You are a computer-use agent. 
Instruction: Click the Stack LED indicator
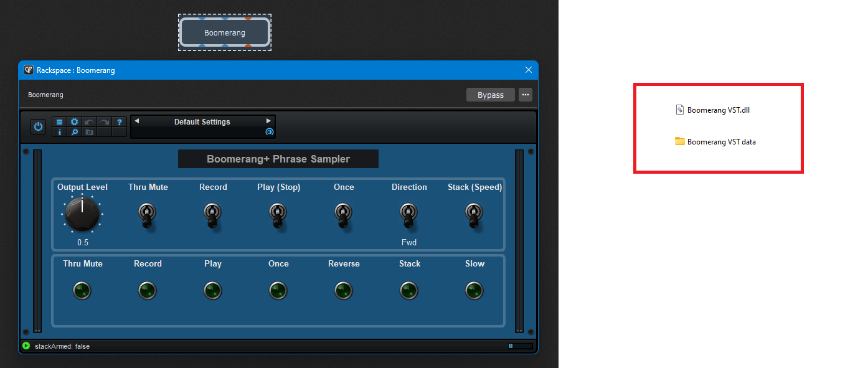pyautogui.click(x=408, y=290)
